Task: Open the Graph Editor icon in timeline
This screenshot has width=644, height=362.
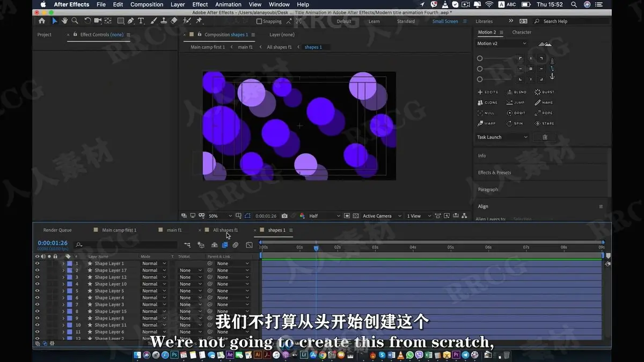Action: point(249,245)
